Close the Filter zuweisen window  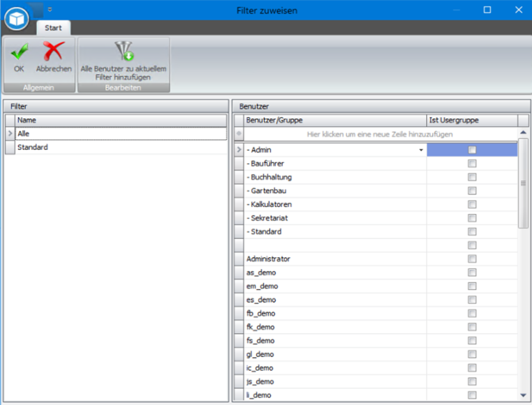click(x=519, y=10)
